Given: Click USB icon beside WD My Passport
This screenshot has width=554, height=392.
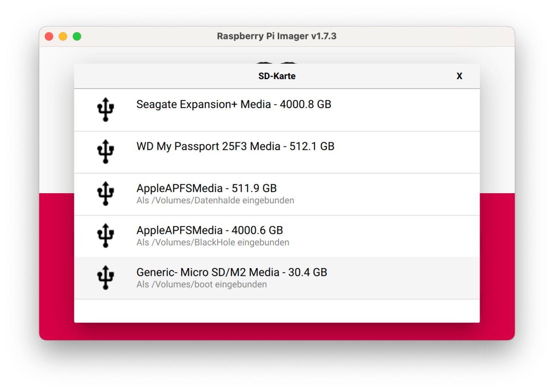Looking at the screenshot, I should [x=105, y=151].
